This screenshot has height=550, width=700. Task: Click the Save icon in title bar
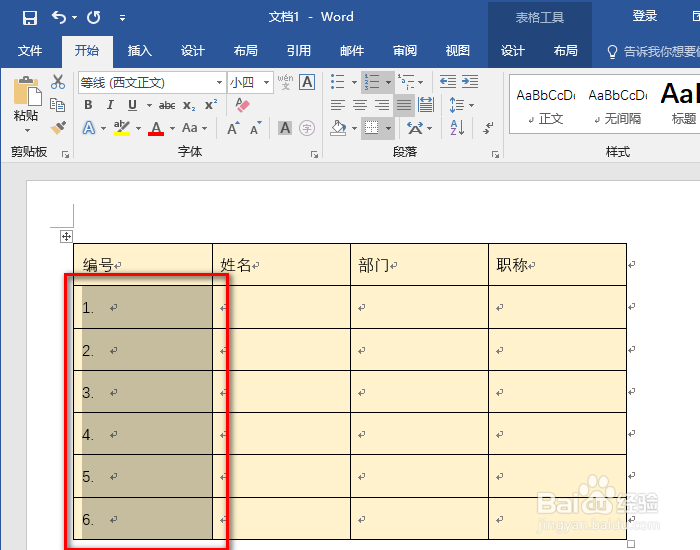pos(29,18)
